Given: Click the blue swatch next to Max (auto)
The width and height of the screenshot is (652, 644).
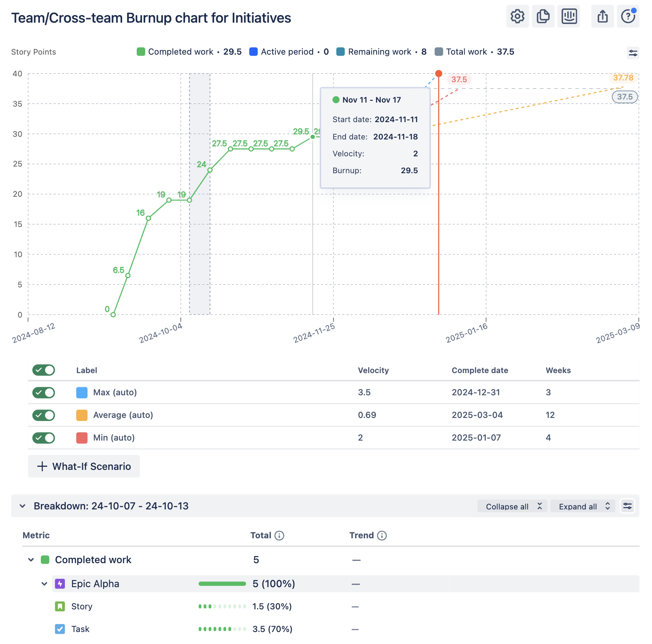Looking at the screenshot, I should coord(82,392).
